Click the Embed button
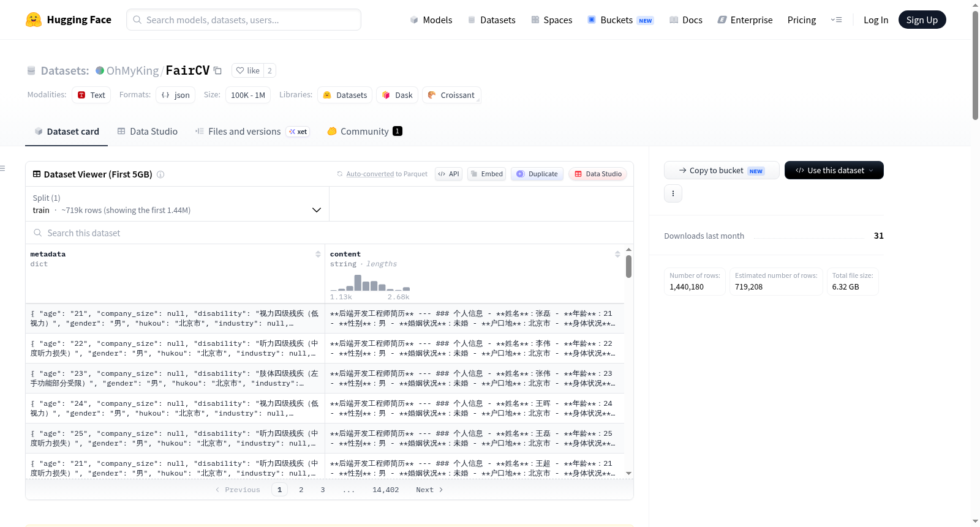Image resolution: width=980 pixels, height=527 pixels. click(487, 174)
